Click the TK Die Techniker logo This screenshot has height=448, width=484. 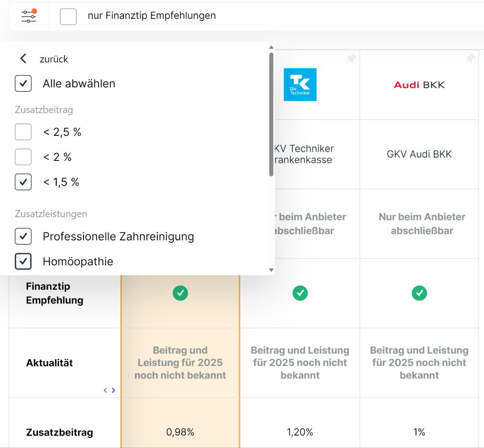point(300,85)
